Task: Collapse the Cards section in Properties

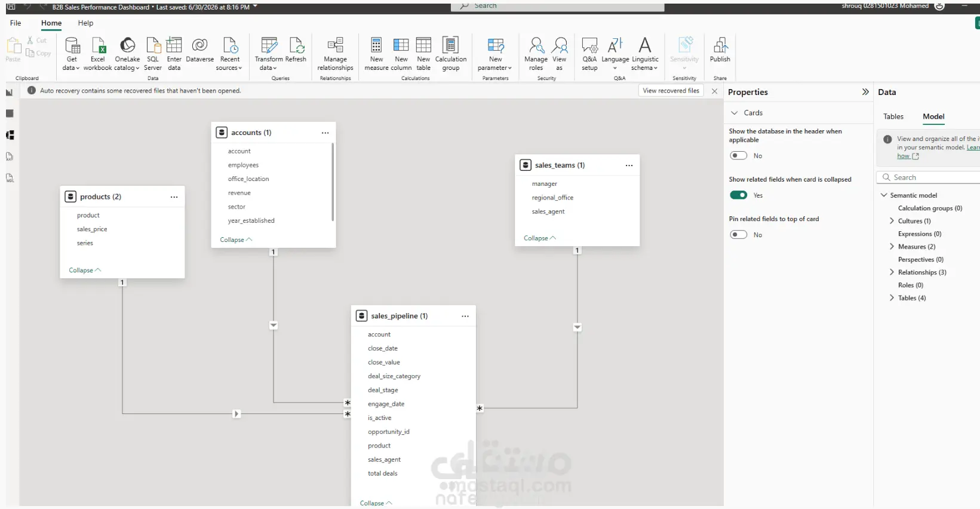Action: pos(735,113)
